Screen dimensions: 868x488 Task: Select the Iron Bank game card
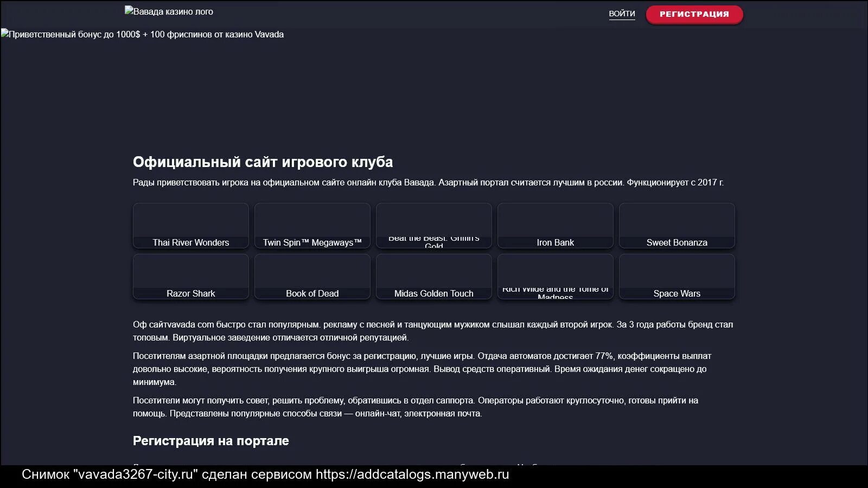point(556,226)
